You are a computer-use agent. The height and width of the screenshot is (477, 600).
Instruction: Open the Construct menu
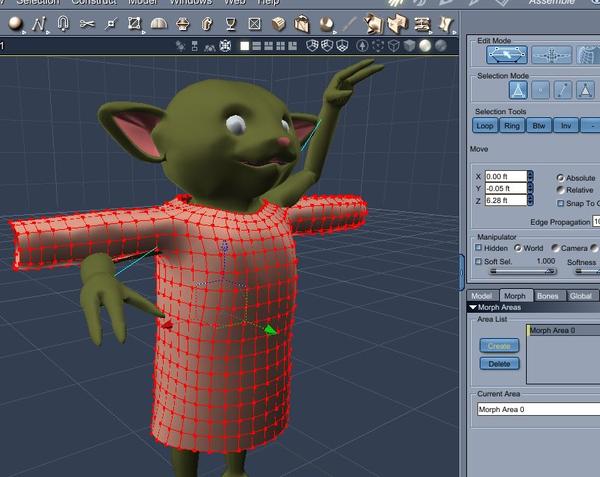94,2
